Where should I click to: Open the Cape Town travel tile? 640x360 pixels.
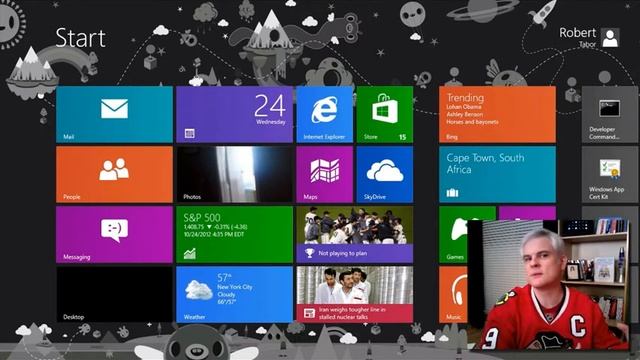coord(498,175)
